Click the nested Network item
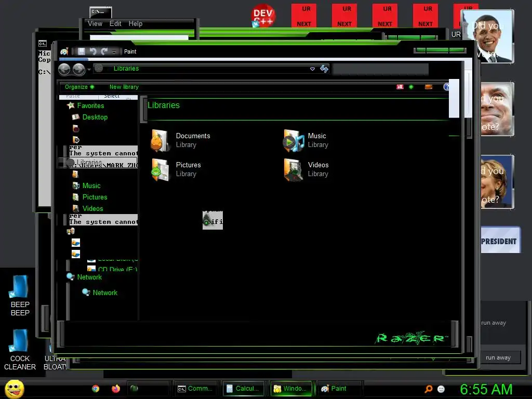 105,292
